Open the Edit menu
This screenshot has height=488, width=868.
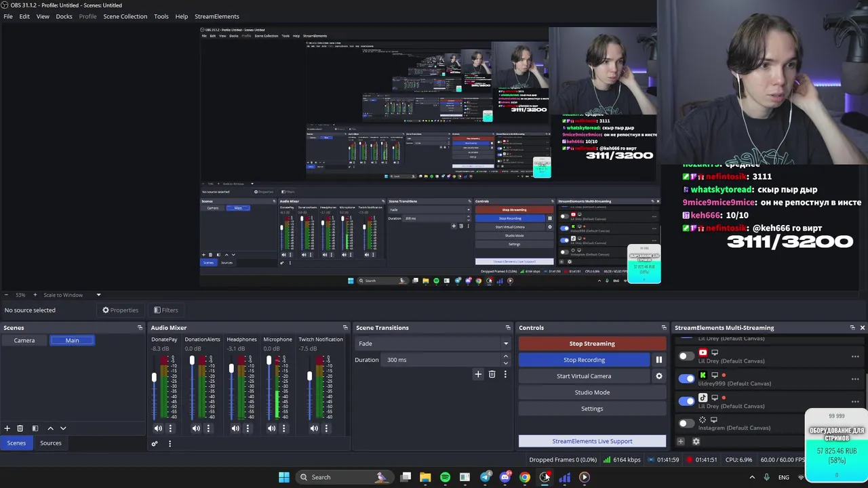[24, 16]
